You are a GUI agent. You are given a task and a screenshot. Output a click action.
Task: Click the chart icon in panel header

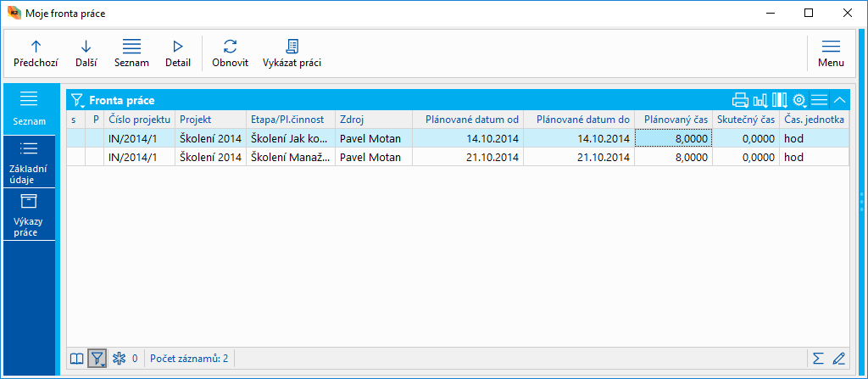tap(760, 100)
